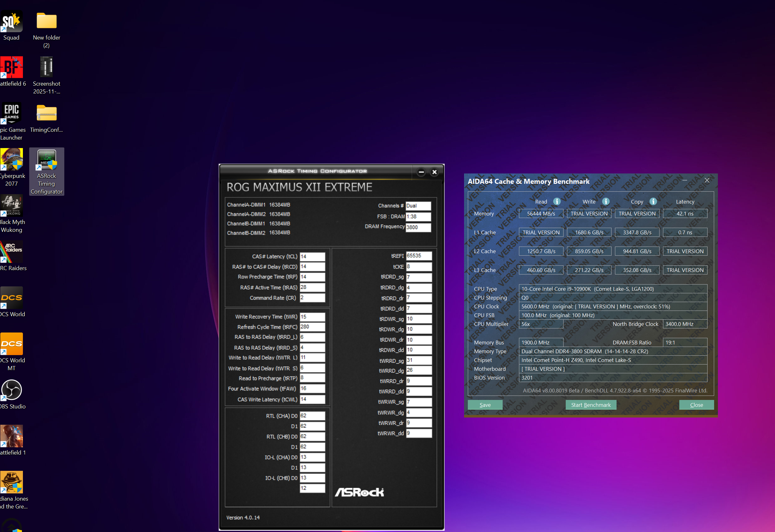The image size is (775, 532).
Task: Click the tWRRD_dg field showing 26
Action: pyautogui.click(x=419, y=370)
